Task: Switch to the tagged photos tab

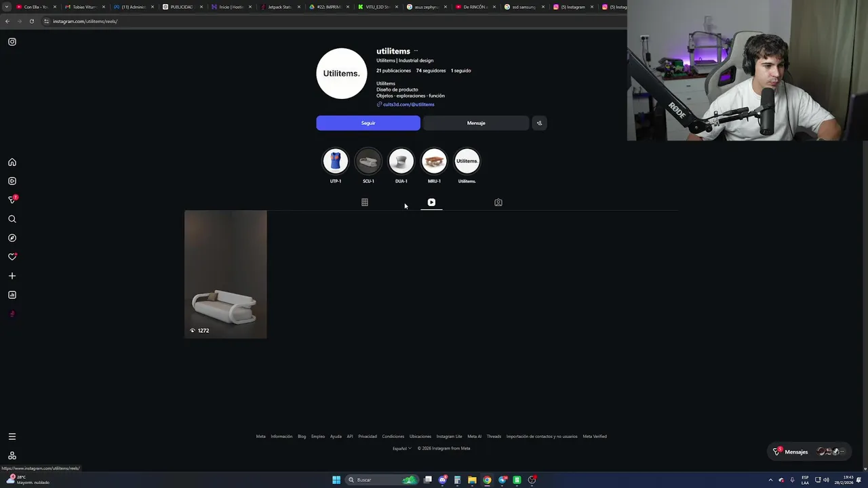Action: [x=498, y=202]
